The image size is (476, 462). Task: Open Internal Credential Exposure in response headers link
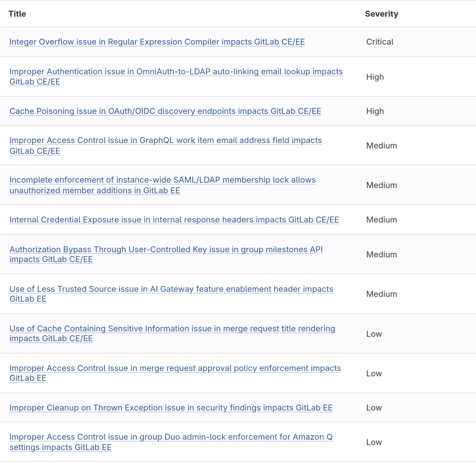(x=174, y=220)
